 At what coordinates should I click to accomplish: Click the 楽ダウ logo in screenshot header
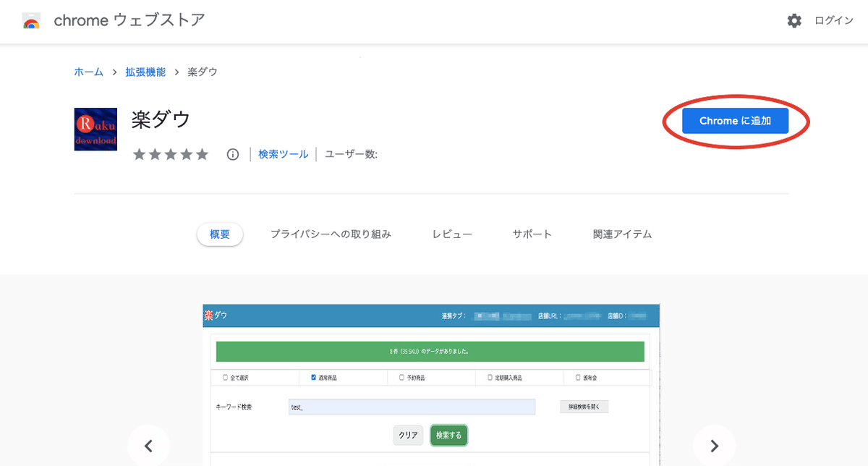(x=216, y=315)
